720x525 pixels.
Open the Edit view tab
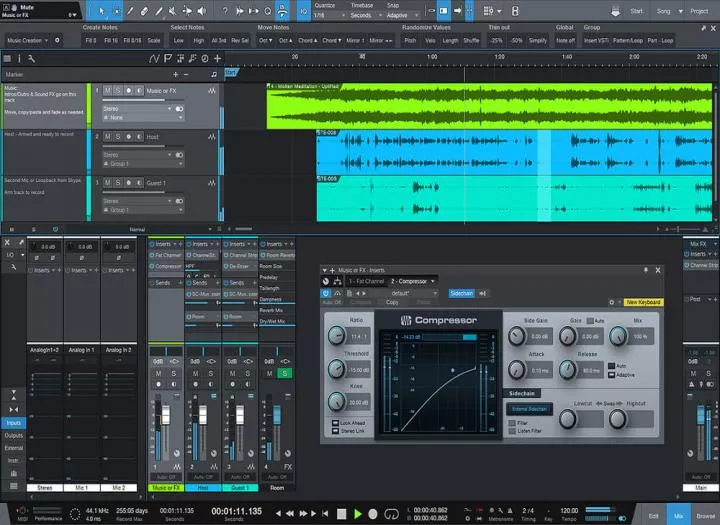coord(653,516)
